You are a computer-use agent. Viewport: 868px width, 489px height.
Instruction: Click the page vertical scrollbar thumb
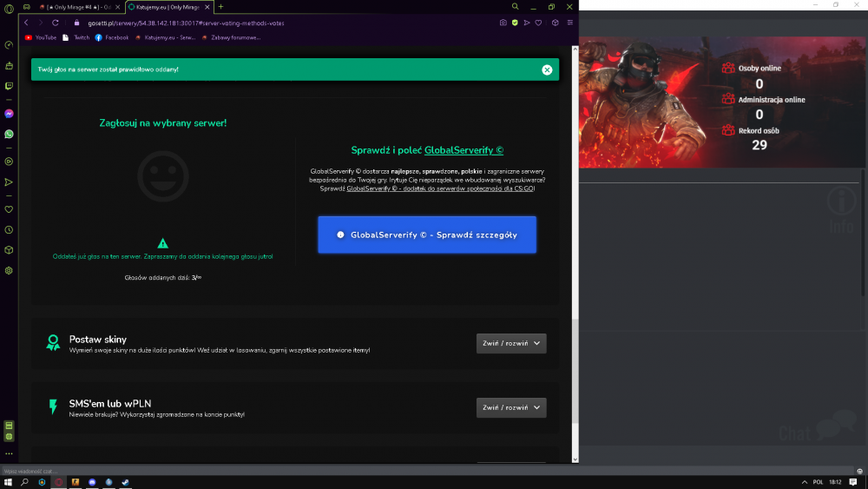coord(575,371)
